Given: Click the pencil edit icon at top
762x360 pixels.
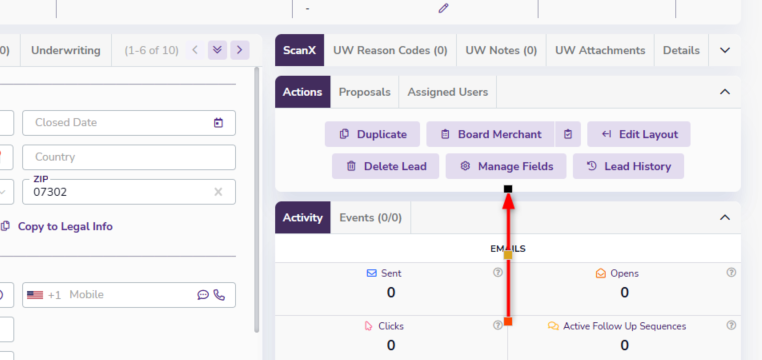Looking at the screenshot, I should point(443,8).
